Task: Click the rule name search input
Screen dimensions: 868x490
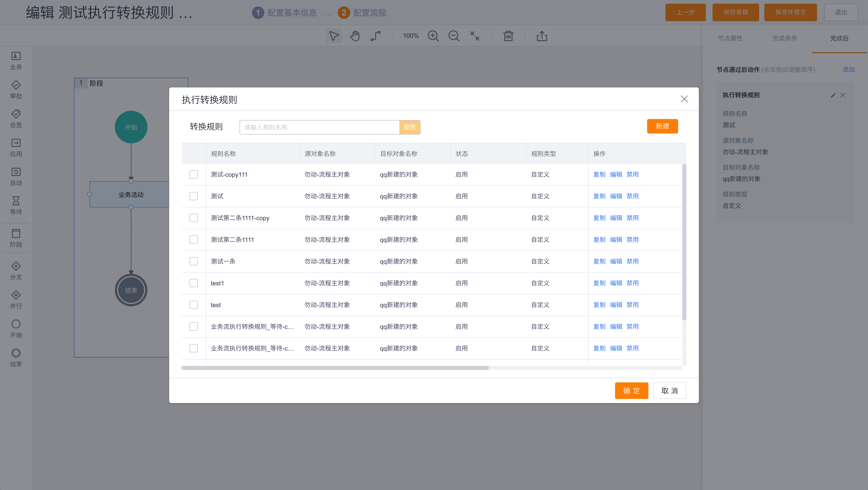Action: click(x=319, y=127)
